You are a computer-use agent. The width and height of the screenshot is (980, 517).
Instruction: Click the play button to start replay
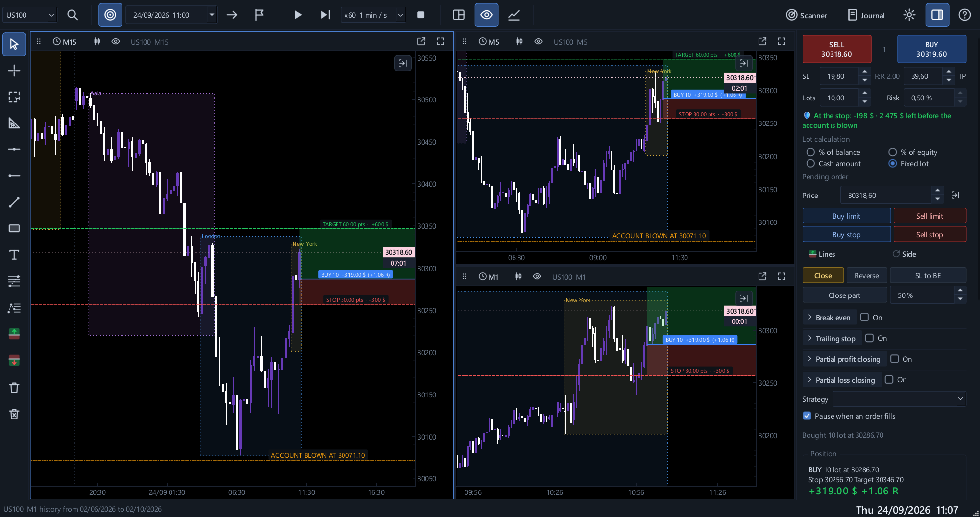pyautogui.click(x=297, y=15)
